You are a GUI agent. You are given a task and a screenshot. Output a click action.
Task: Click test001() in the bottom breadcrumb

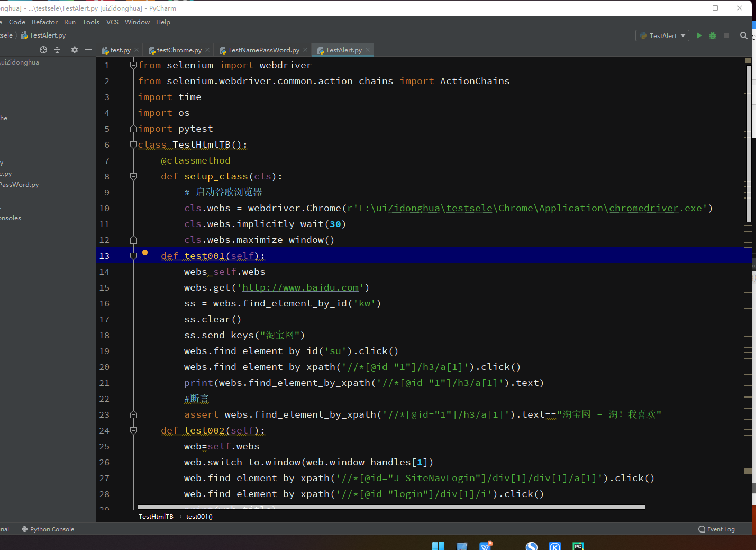tap(199, 517)
